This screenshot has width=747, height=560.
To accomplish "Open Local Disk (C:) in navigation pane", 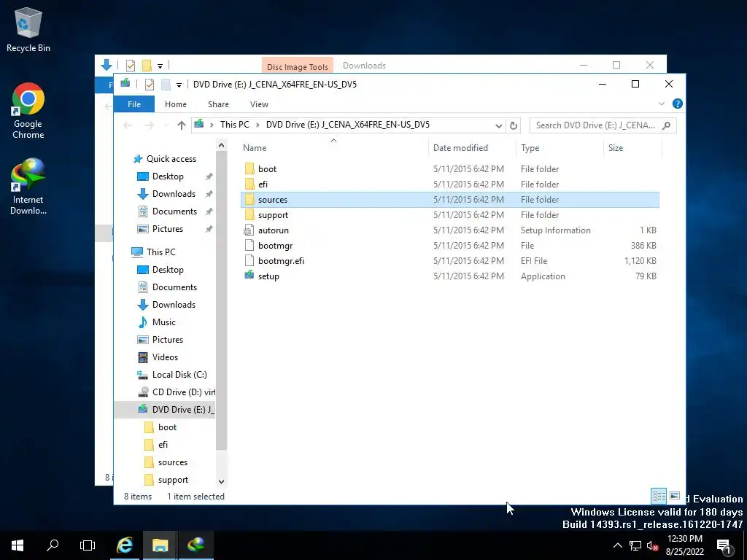I will click(x=179, y=375).
